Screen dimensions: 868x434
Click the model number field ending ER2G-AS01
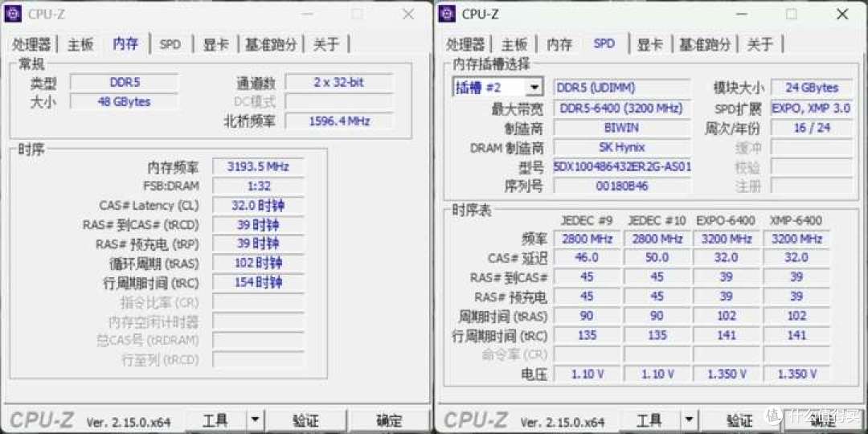pos(622,166)
